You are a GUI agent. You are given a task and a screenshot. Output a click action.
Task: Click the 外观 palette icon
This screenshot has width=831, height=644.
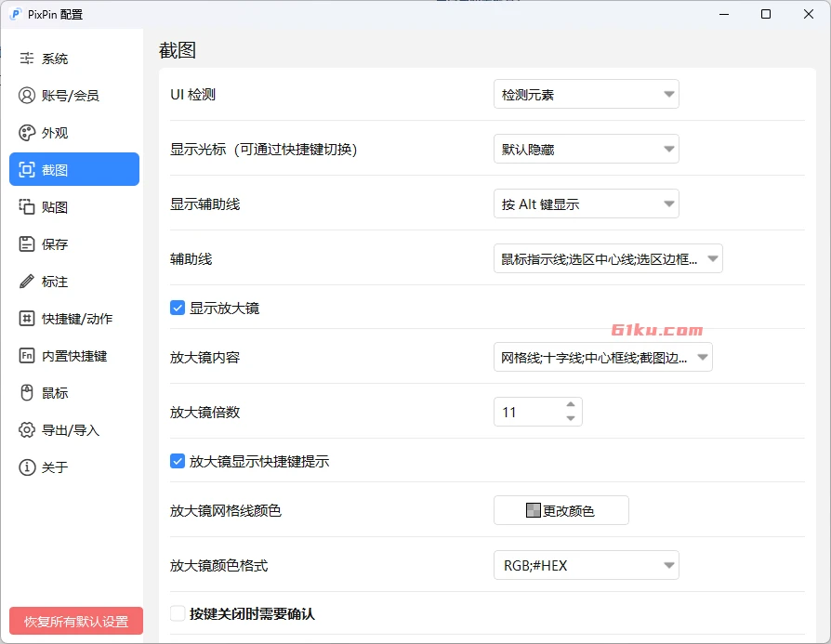point(27,133)
